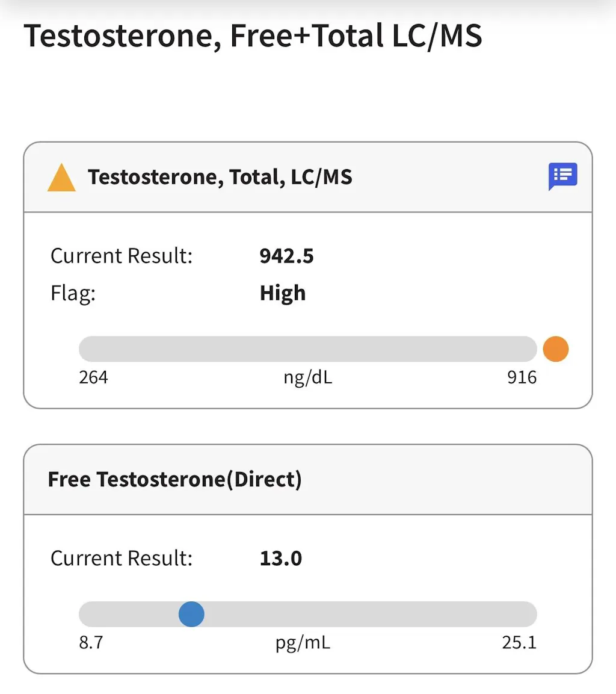Click the Flag: label
This screenshot has width=616, height=694.
[x=73, y=293]
